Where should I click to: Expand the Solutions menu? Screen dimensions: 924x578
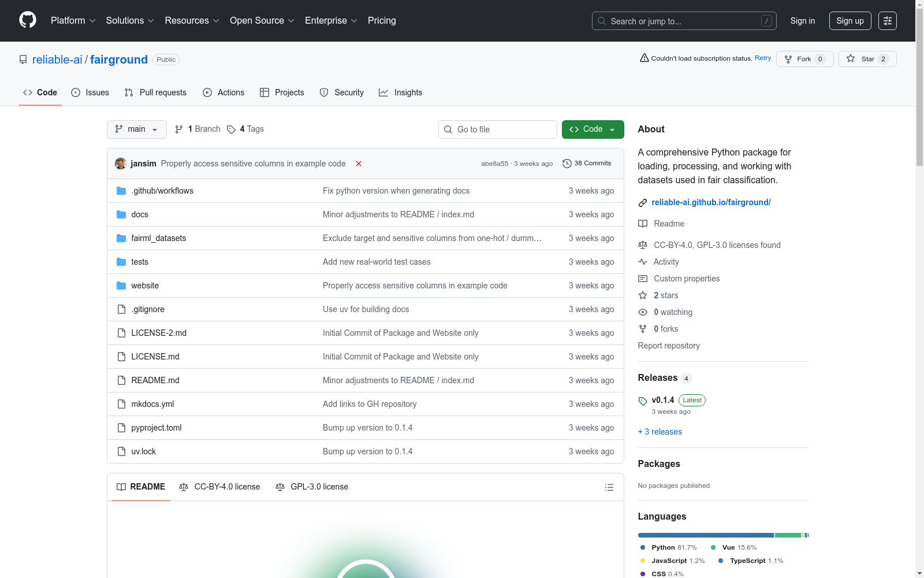pyautogui.click(x=130, y=21)
